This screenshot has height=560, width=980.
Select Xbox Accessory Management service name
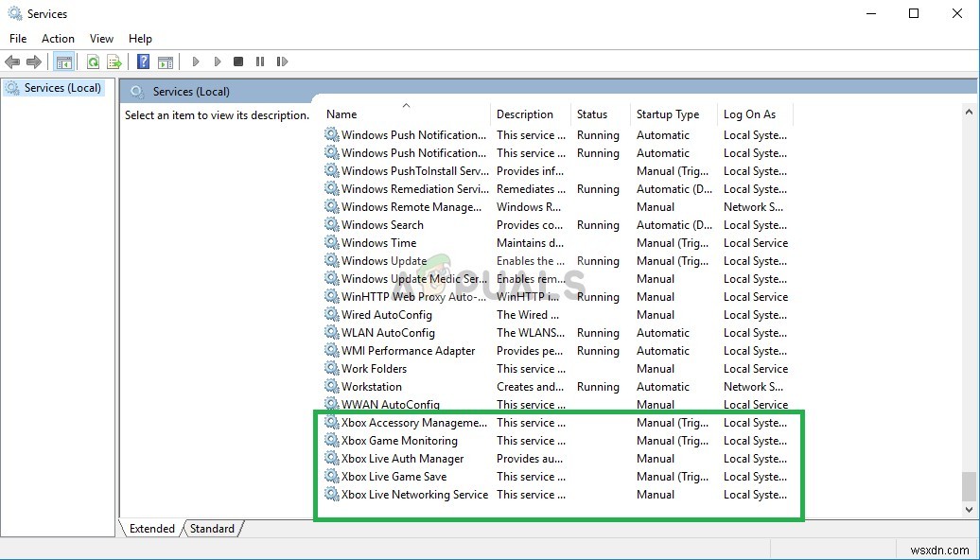(x=414, y=423)
